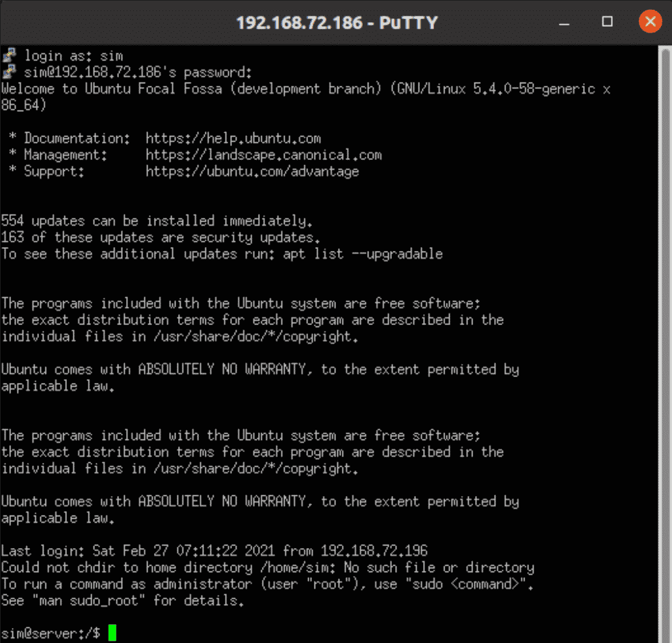The width and height of the screenshot is (672, 643).
Task: Click the URL https://help.ubuntu.com
Action: [233, 138]
